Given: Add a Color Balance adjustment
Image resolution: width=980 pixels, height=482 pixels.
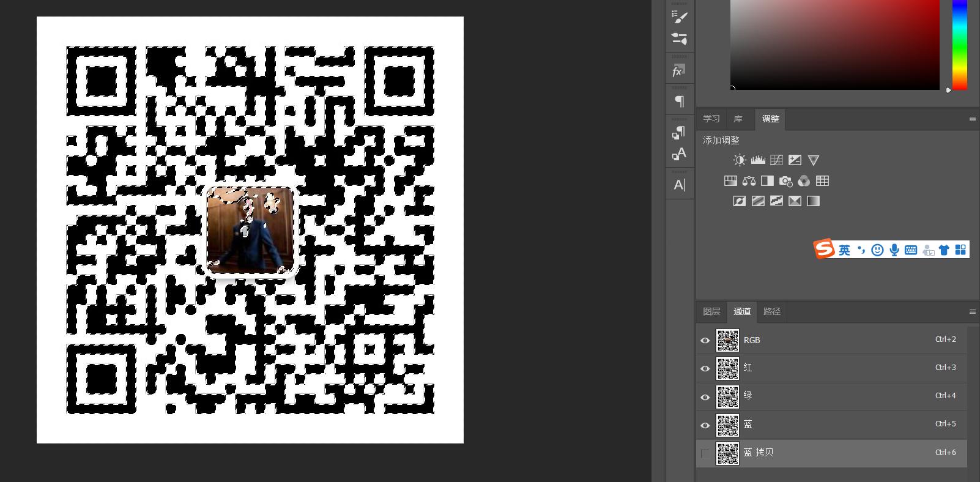Looking at the screenshot, I should pyautogui.click(x=749, y=181).
